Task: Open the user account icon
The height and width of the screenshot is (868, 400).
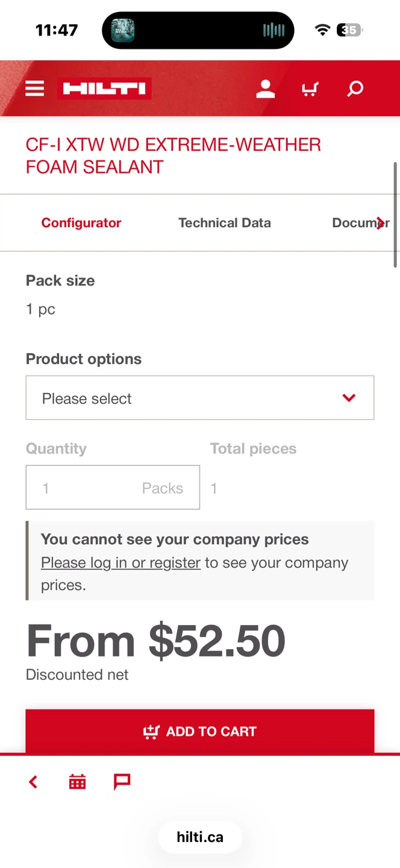Action: pyautogui.click(x=265, y=89)
